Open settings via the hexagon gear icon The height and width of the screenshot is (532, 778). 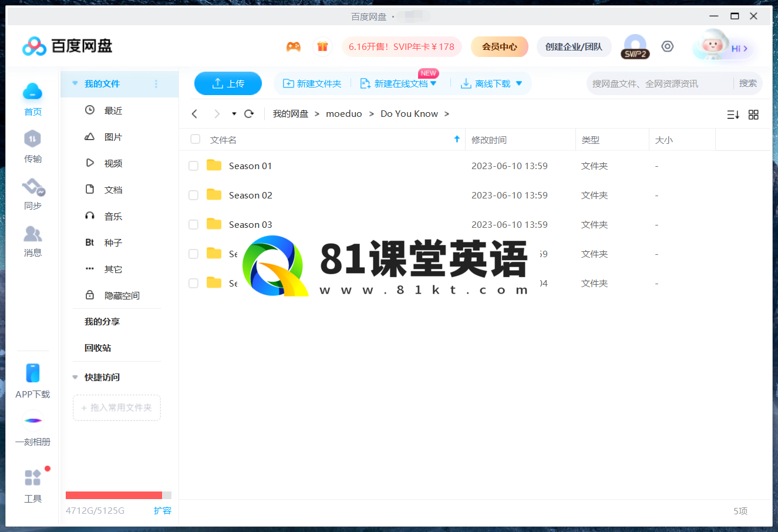[x=668, y=46]
